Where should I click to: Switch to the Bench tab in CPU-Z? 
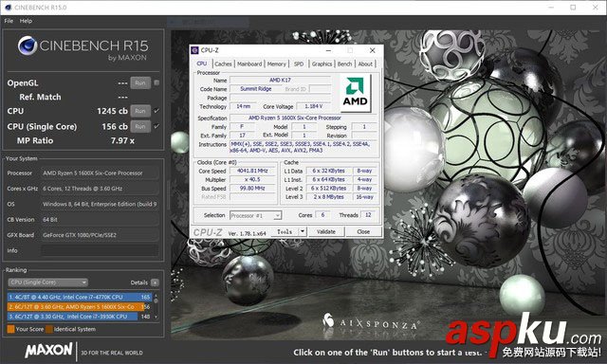344,64
